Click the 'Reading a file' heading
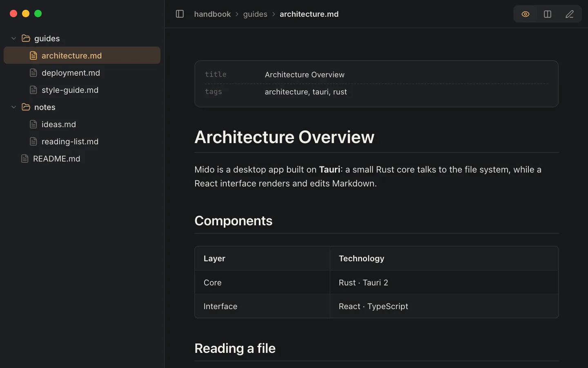 tap(235, 348)
